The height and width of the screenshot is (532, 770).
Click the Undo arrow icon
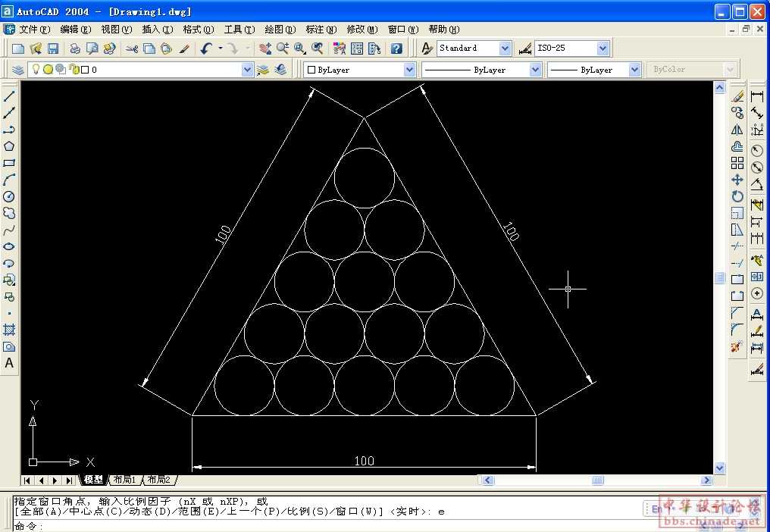[x=206, y=49]
